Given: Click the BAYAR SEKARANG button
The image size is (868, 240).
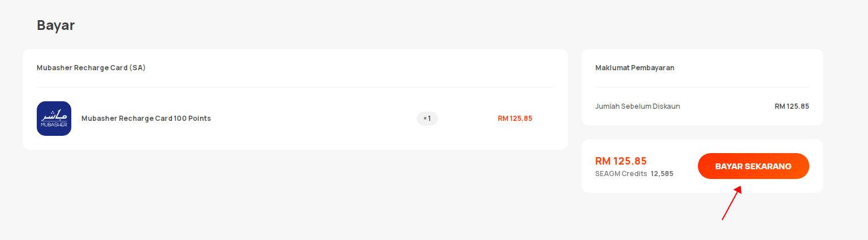Looking at the screenshot, I should tap(753, 166).
